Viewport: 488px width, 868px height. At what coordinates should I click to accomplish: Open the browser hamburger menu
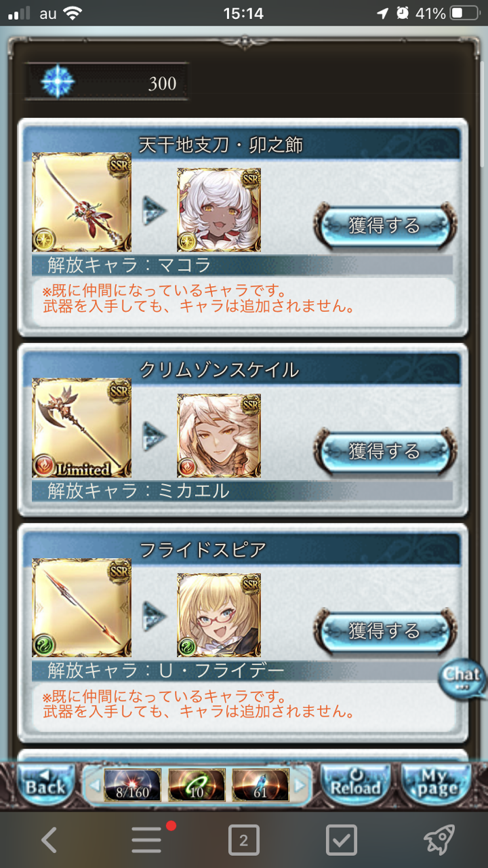coord(146,841)
